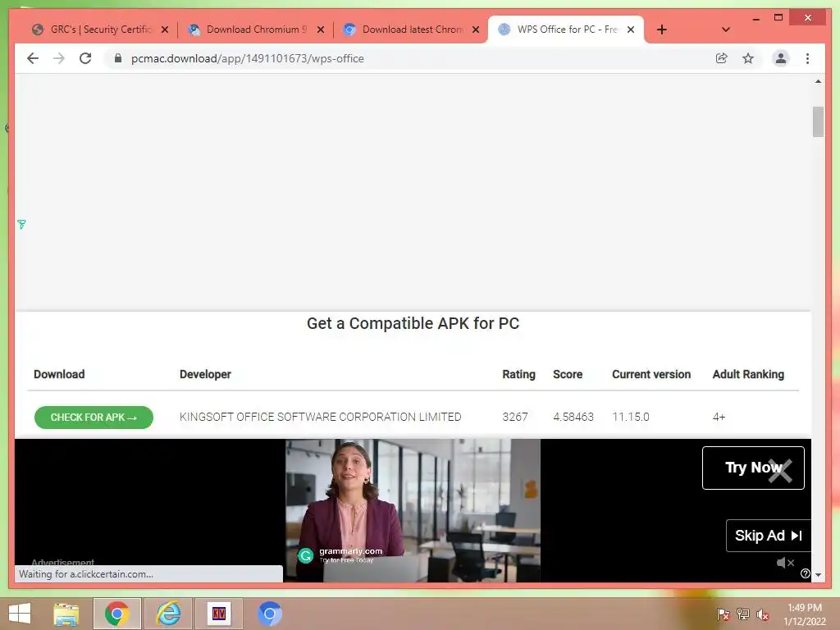Click the Google Chrome taskbar icon

coord(117,614)
